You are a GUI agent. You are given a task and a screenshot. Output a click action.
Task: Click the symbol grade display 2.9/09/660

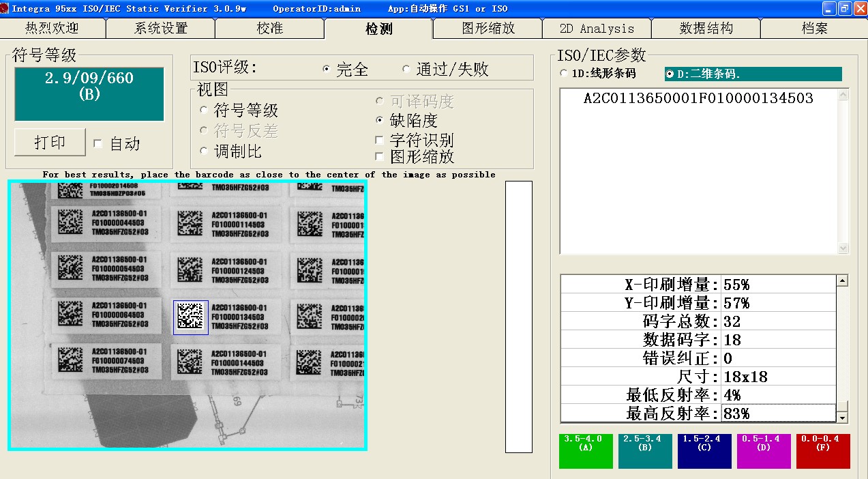pos(89,94)
